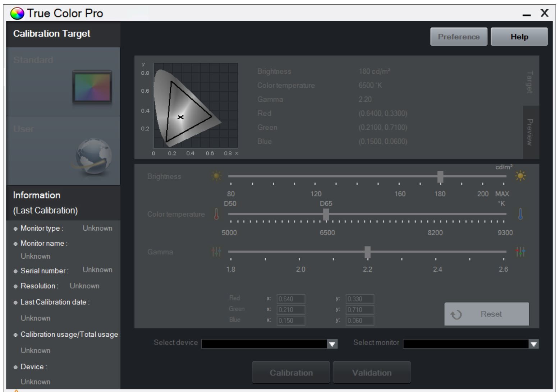Screen dimensions: 560x392
Task: Click the bright sun icon at max brightness
Action: click(x=520, y=176)
